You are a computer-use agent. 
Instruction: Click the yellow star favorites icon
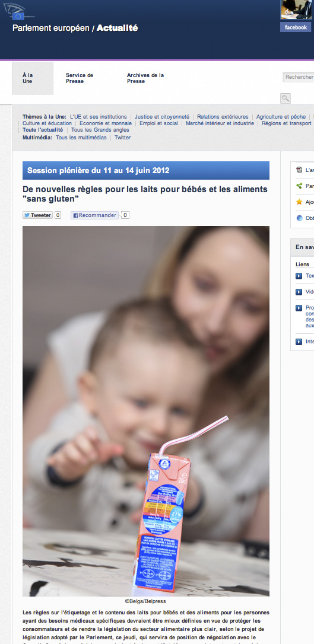(x=299, y=202)
